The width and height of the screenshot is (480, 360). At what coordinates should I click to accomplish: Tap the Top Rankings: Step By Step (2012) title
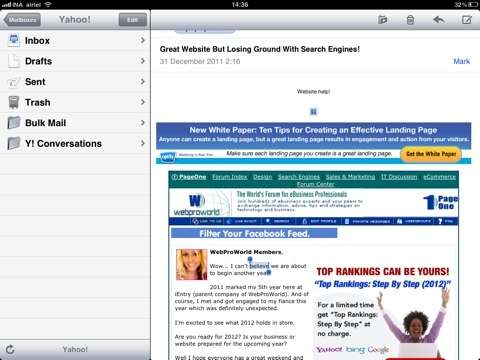click(x=383, y=284)
